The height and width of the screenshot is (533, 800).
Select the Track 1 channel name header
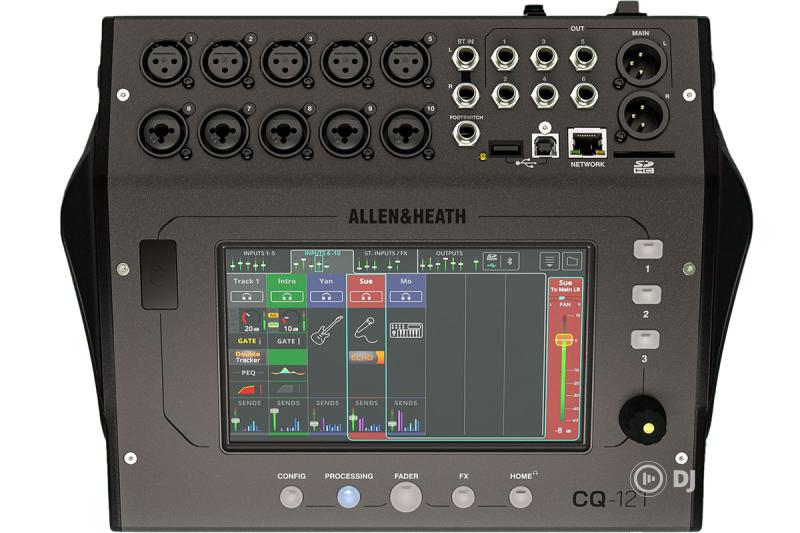coord(246,281)
